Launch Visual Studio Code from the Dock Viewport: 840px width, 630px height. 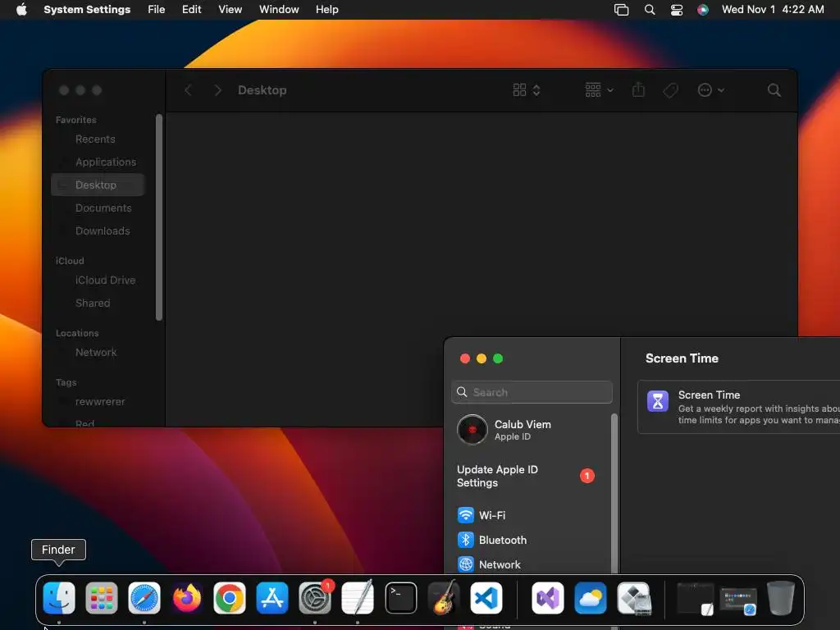point(486,598)
